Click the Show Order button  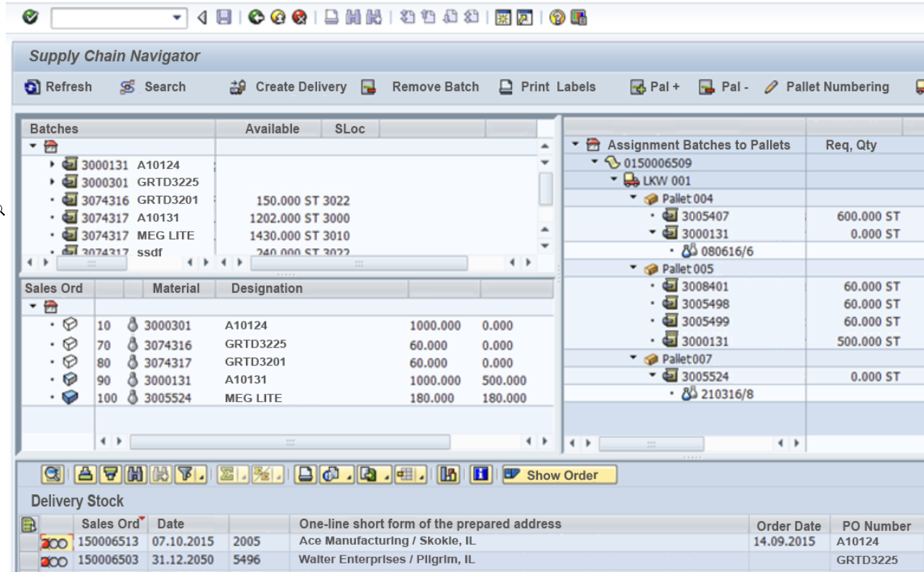[560, 475]
